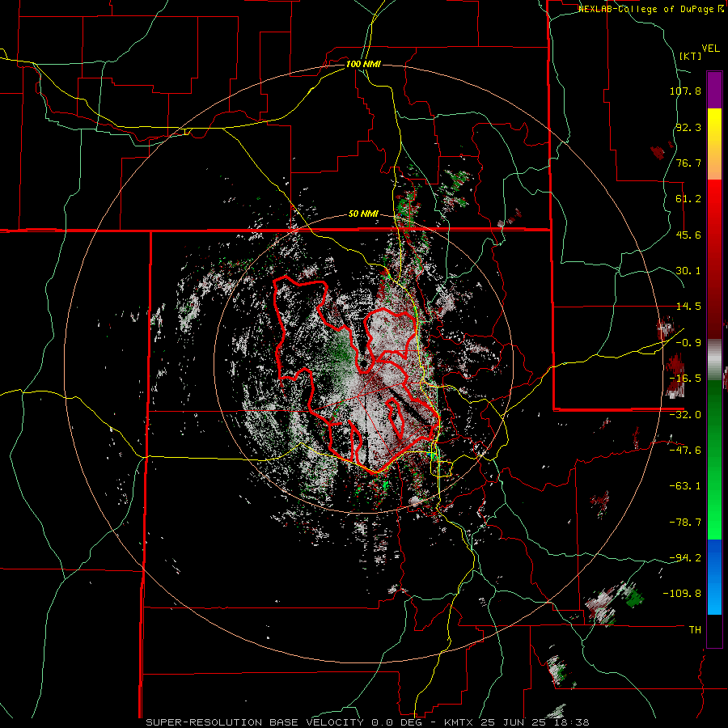Click the -32.0 legend value
The height and width of the screenshot is (728, 728).
pyautogui.click(x=685, y=415)
